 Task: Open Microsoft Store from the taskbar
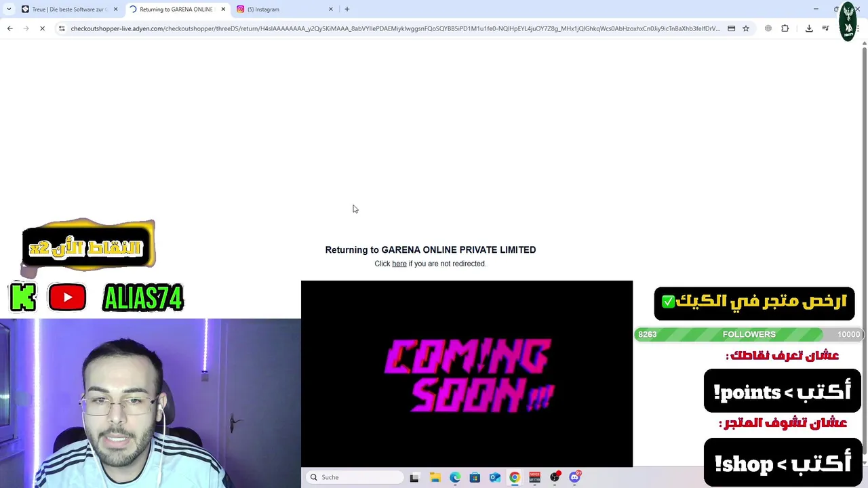pos(475,477)
